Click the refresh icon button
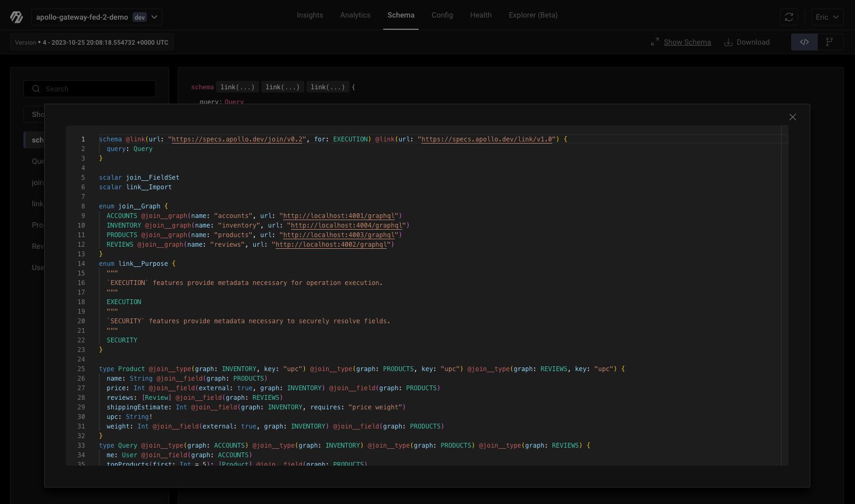 [788, 17]
